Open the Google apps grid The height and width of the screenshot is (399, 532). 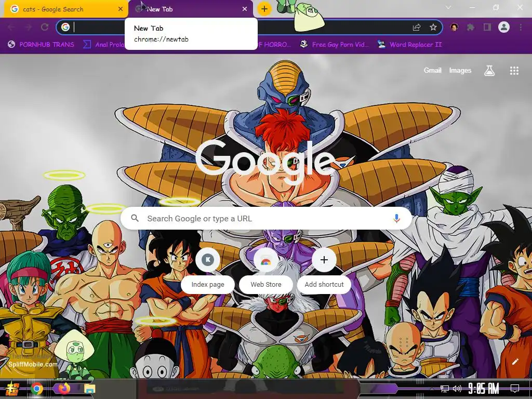(x=514, y=71)
